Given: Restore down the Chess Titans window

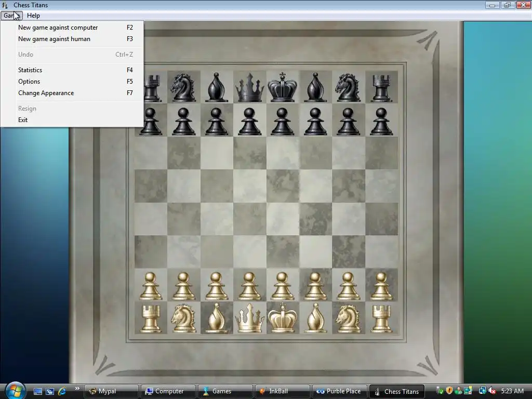Looking at the screenshot, I should [x=508, y=5].
